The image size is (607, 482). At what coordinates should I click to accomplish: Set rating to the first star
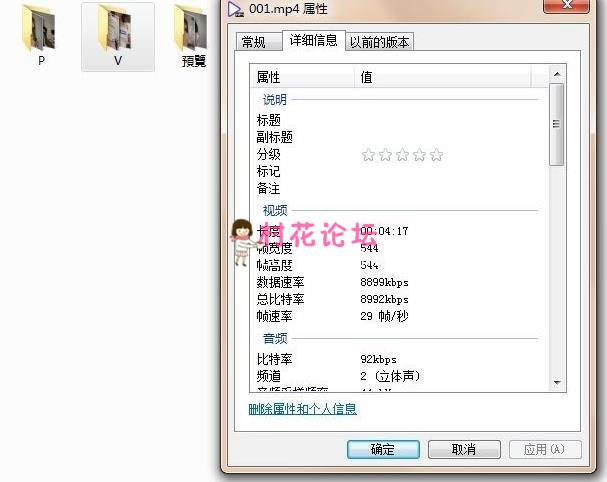tap(368, 155)
